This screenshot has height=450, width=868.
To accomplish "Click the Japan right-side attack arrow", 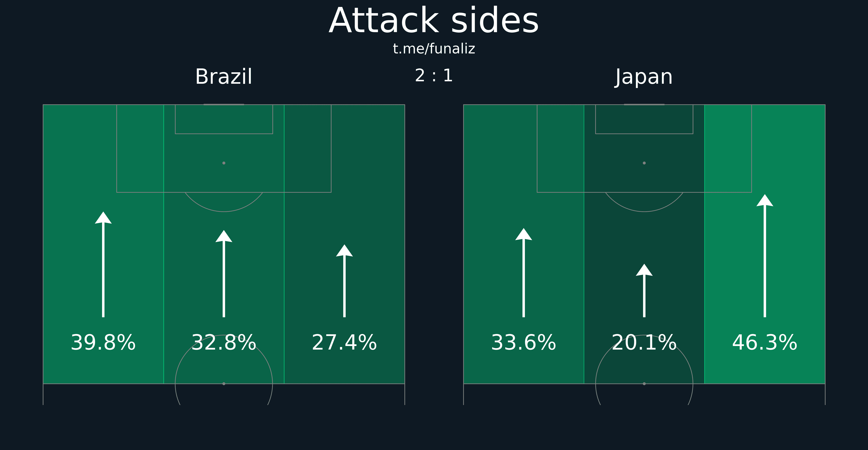I will pyautogui.click(x=765, y=256).
